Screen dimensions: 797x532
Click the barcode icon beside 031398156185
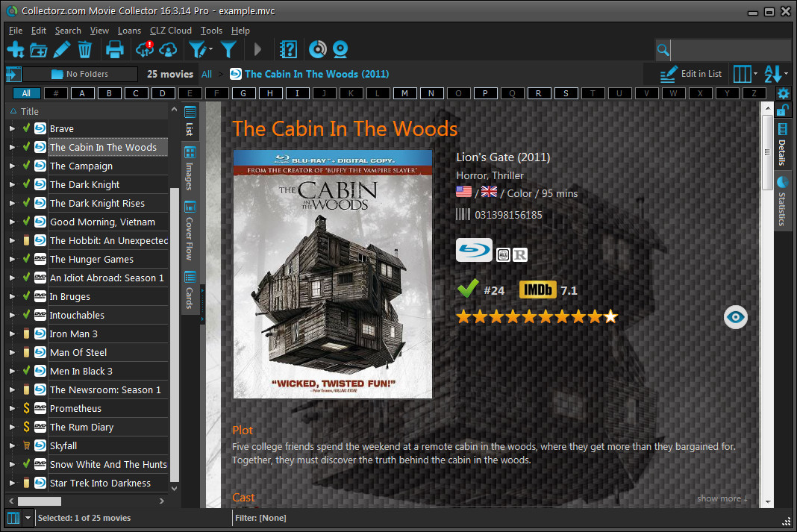pyautogui.click(x=463, y=214)
